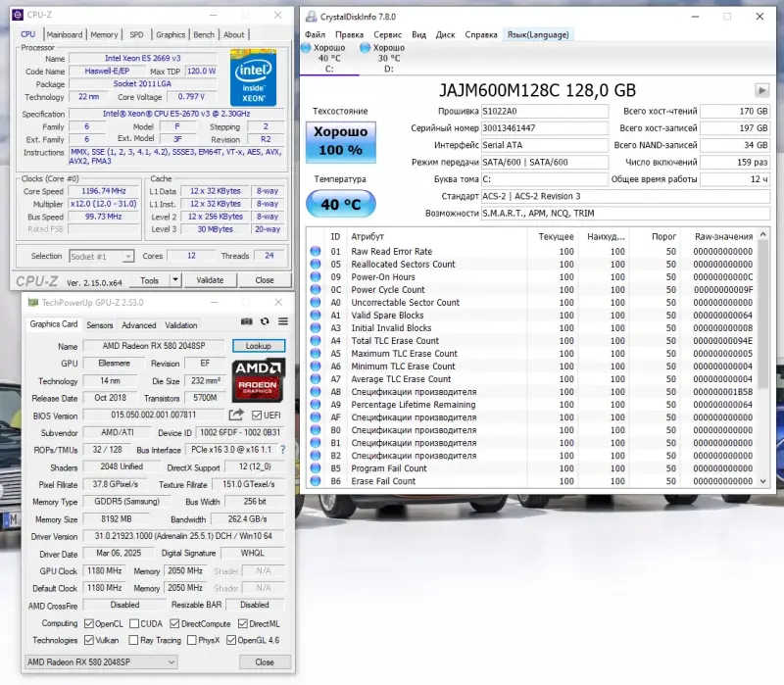Open the Файл menu in CrystalDiskInfo
This screenshot has height=685, width=784.
tap(315, 34)
